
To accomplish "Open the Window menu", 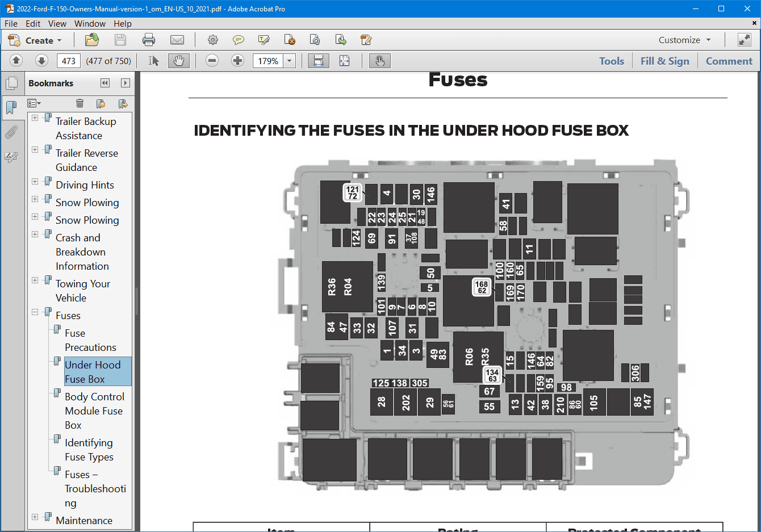I will 90,23.
